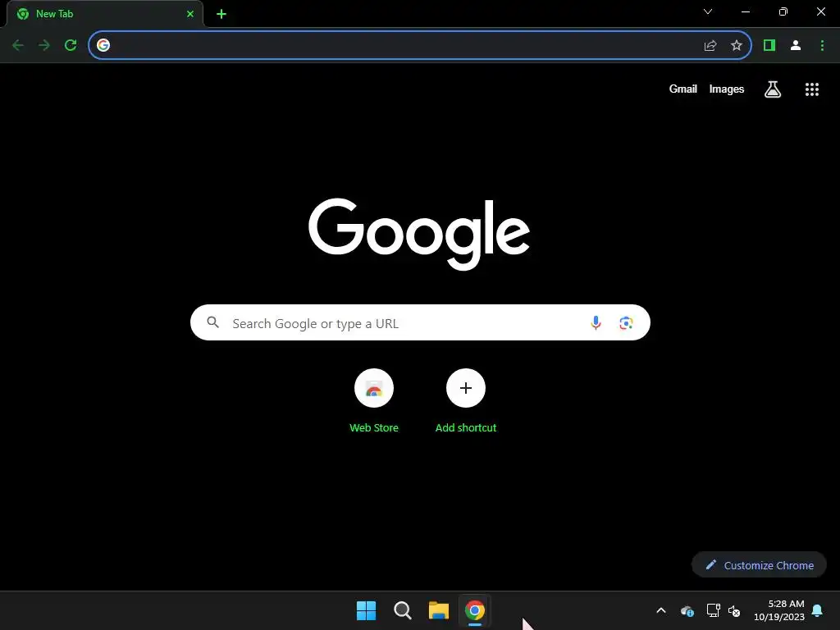The image size is (840, 630).
Task: Click the OneDrive cloud tray icon
Action: (x=687, y=610)
